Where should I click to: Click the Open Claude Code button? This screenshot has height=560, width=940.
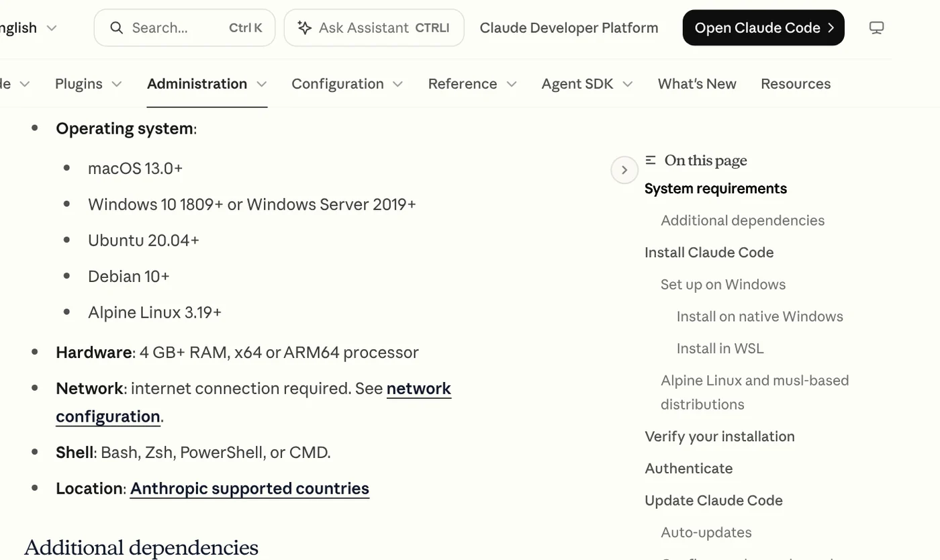[x=763, y=28]
